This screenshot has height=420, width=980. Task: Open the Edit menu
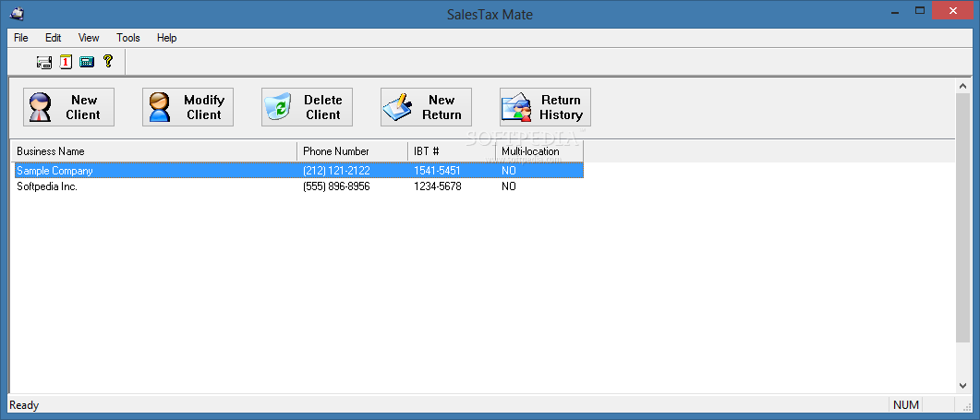[54, 38]
